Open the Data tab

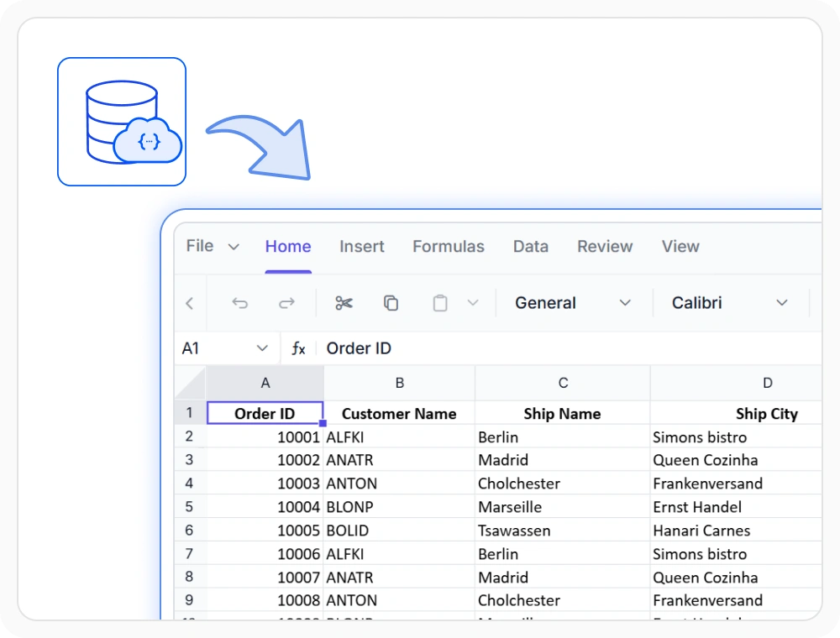(x=531, y=246)
